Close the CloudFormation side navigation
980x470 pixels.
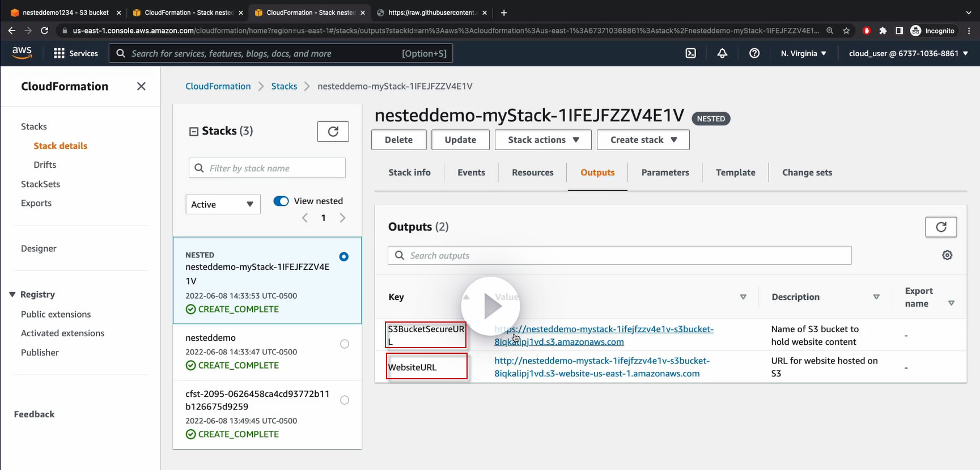(x=141, y=86)
